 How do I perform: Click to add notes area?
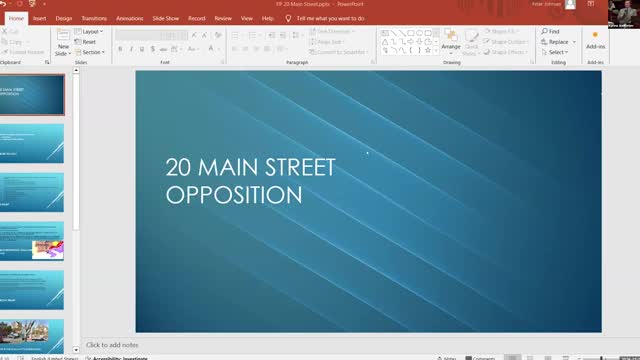point(112,345)
